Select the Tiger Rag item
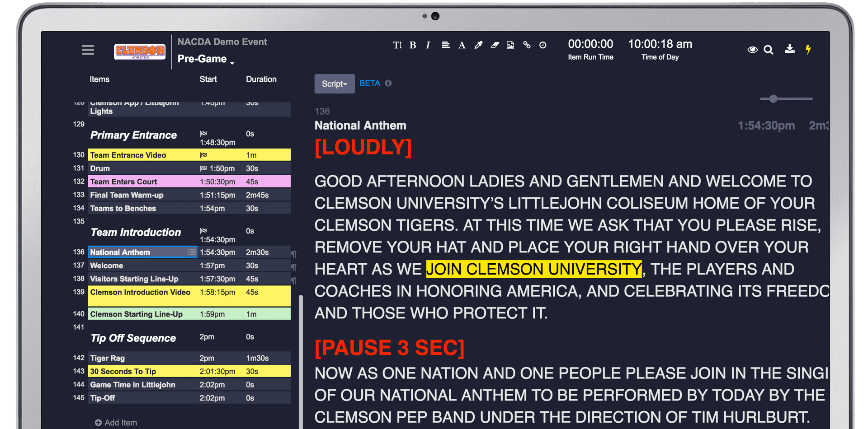The image size is (868, 429). click(x=189, y=358)
